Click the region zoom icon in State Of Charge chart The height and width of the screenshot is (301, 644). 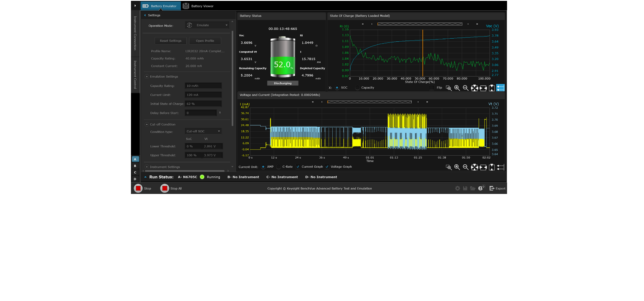click(x=449, y=88)
